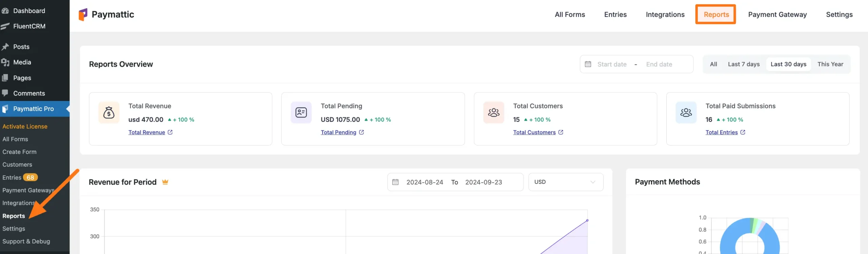Select the All date range filter

713,64
